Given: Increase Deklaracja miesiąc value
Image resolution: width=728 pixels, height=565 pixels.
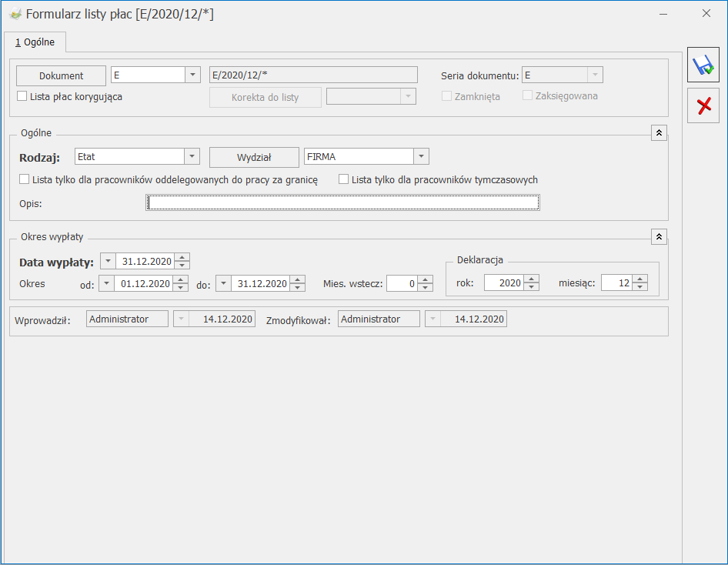Looking at the screenshot, I should click(x=640, y=279).
